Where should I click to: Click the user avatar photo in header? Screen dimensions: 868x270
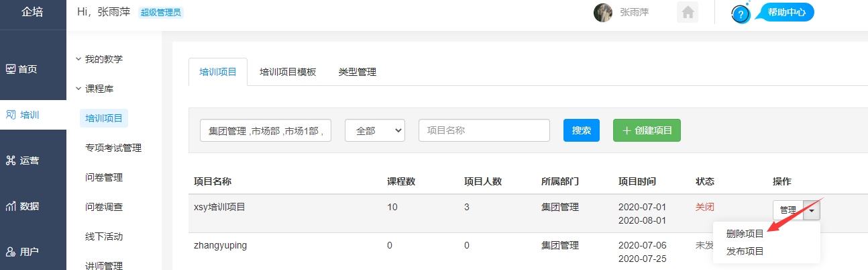point(602,13)
